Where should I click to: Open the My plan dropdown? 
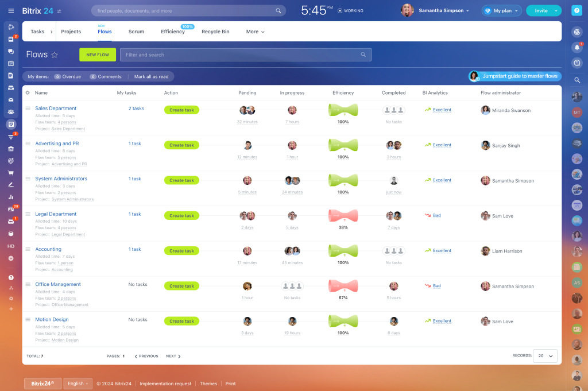tap(501, 10)
